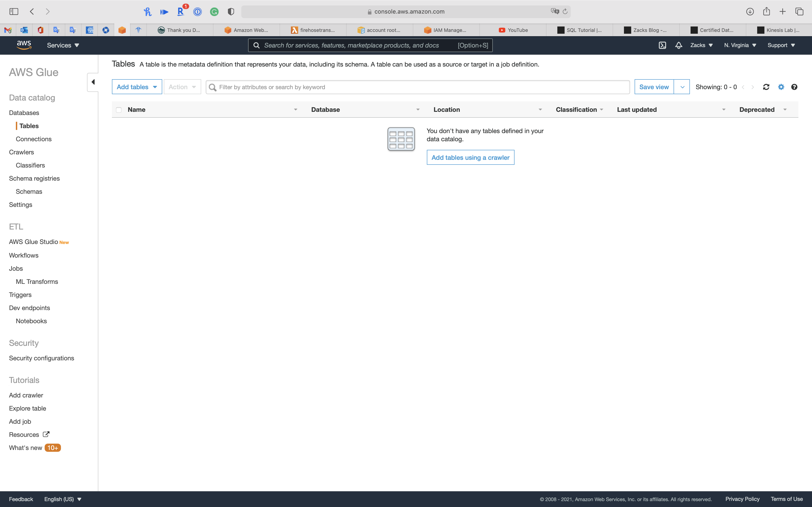Toggle the select-all tables checkbox
The height and width of the screenshot is (507, 812).
click(119, 110)
